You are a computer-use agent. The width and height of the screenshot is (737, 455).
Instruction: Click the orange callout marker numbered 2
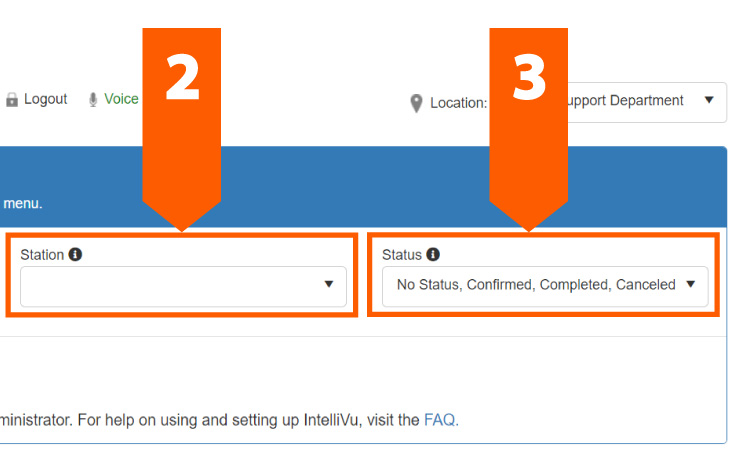coord(181,80)
